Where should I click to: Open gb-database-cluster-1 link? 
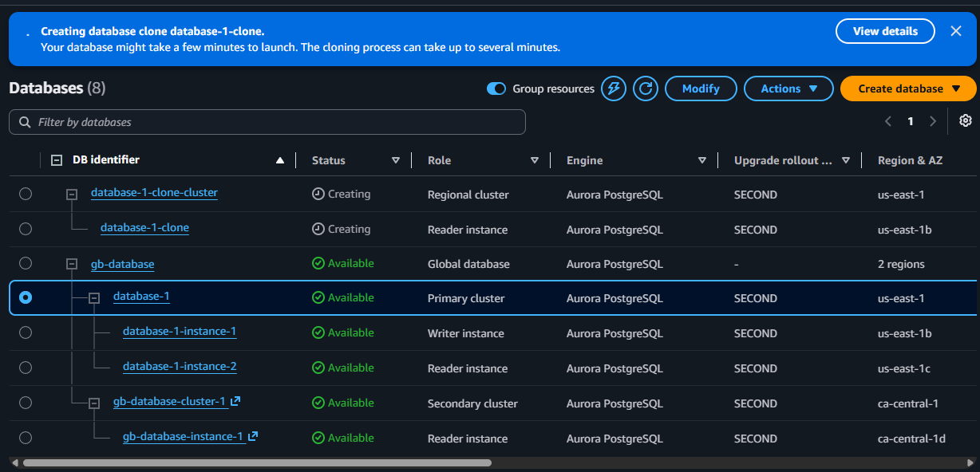tap(169, 402)
